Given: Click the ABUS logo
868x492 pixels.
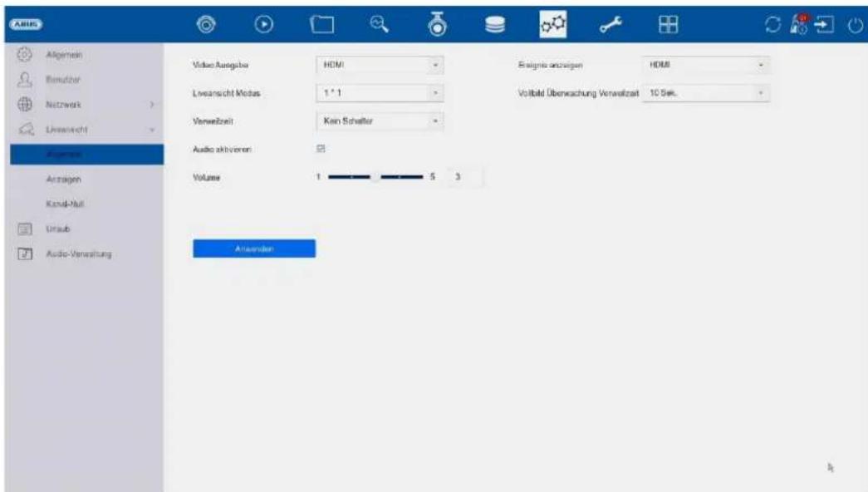Looking at the screenshot, I should point(26,24).
